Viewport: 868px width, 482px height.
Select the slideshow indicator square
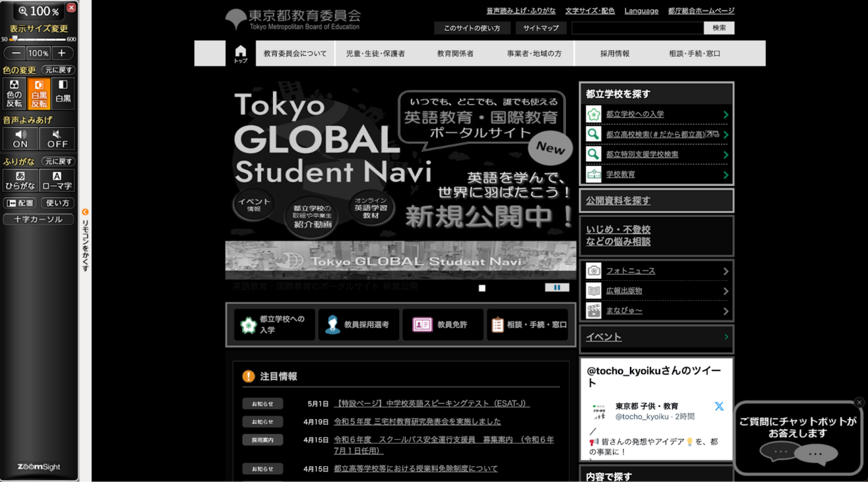[482, 288]
